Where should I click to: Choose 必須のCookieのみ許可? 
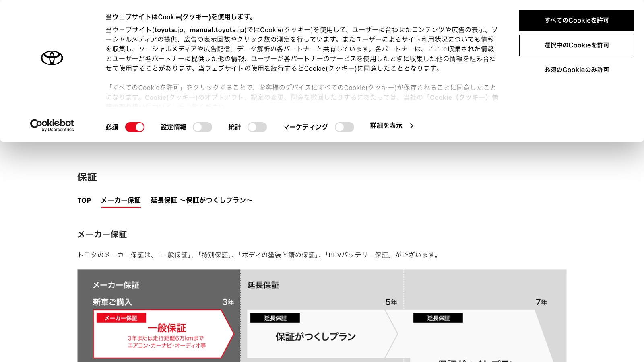tap(576, 70)
